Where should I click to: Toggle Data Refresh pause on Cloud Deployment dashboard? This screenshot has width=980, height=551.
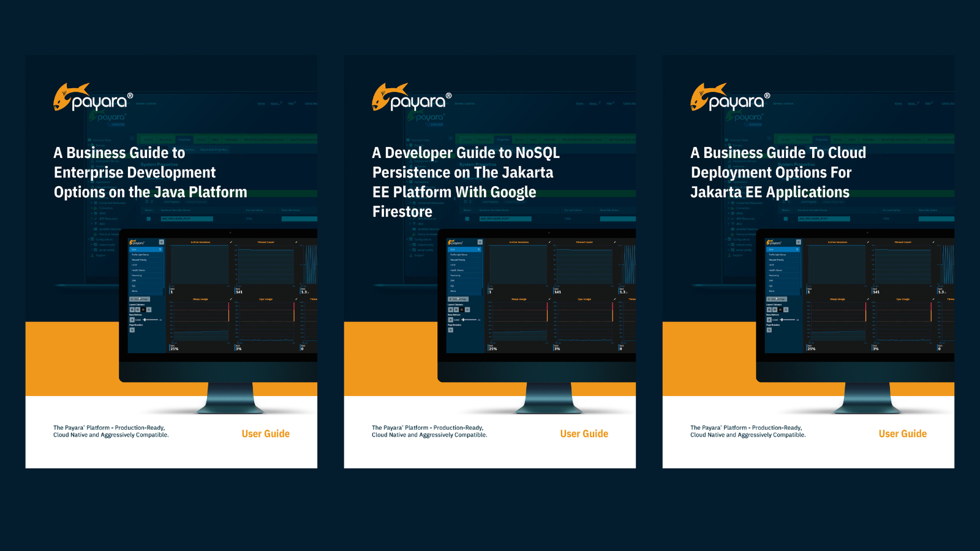pyautogui.click(x=769, y=320)
